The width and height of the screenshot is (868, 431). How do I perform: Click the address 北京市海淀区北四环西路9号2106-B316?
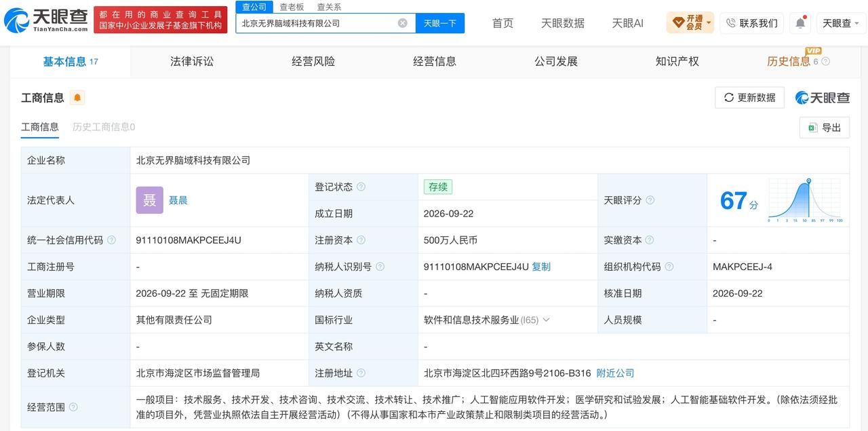[507, 373]
